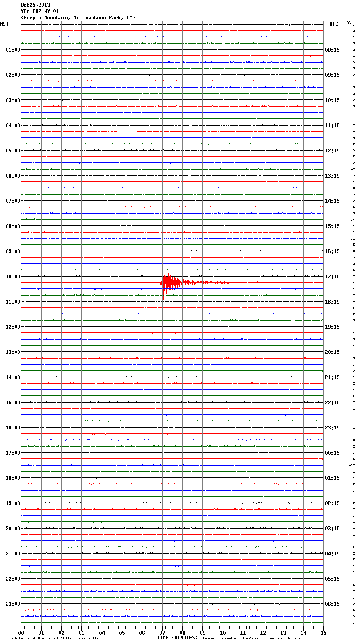This screenshot has width=357, height=644.
Task: Select the 17:00 MST time label
Action: (x=13, y=453)
